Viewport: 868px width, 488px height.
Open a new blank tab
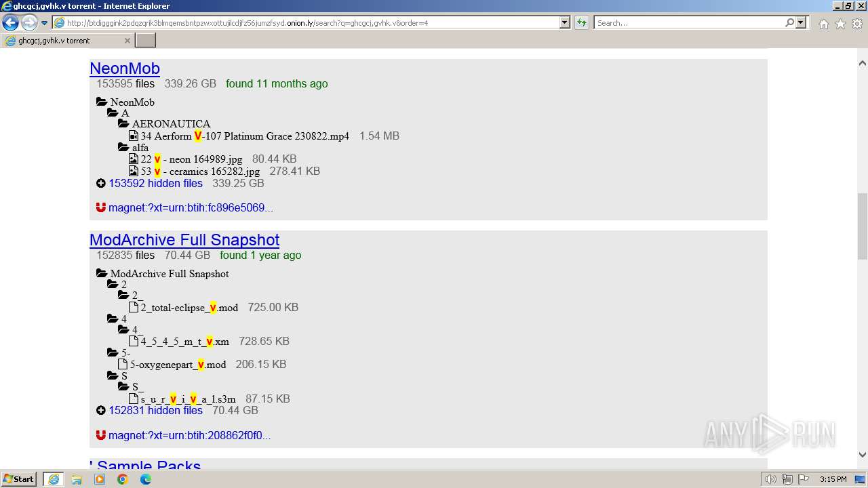click(x=146, y=41)
